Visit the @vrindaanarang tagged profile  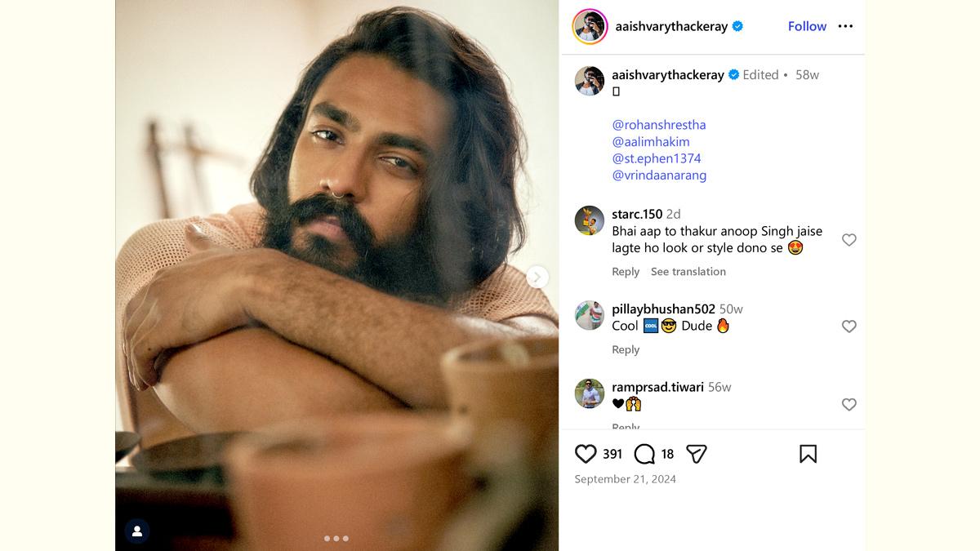coord(658,176)
